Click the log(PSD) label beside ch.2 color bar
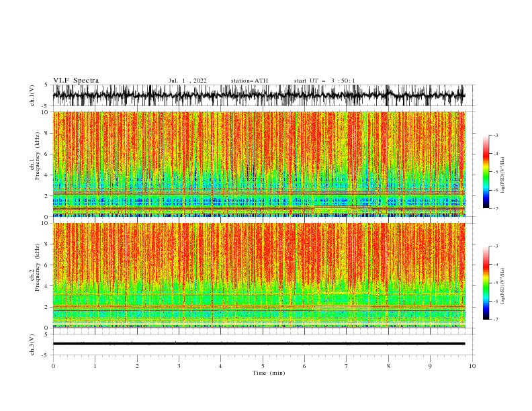The width and height of the screenshot is (532, 411). [x=502, y=286]
